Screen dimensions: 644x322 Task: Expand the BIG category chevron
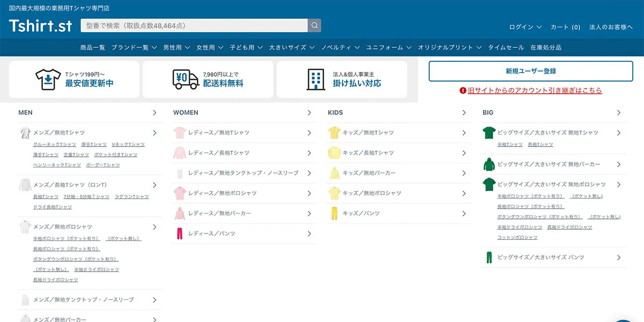[x=618, y=113]
